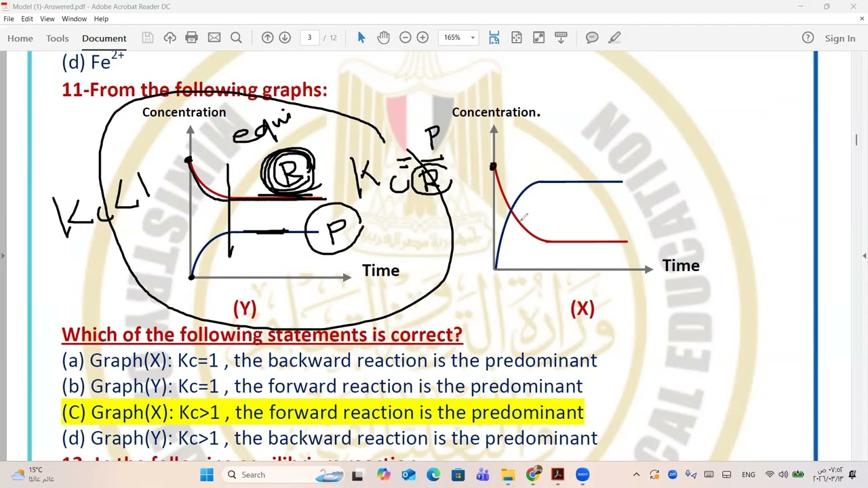Open Microsoft Teams from taskbar
The width and height of the screenshot is (868, 488).
point(483,474)
